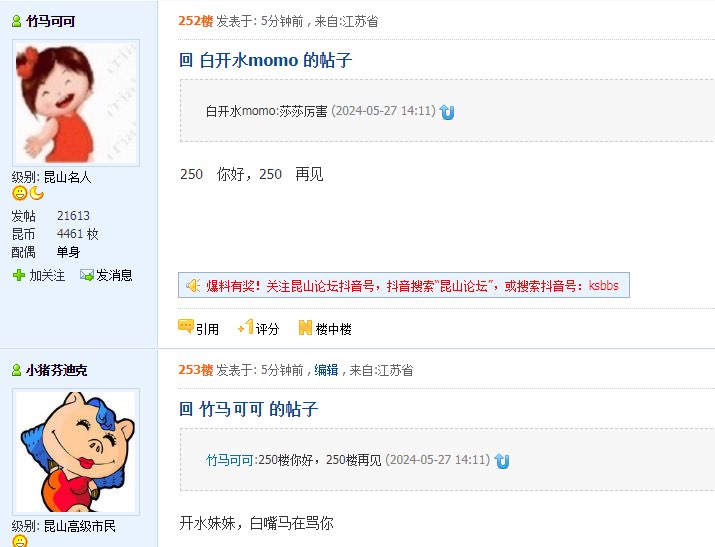Image resolution: width=715 pixels, height=547 pixels.
Task: Open 楼中楼 nested replies
Action: click(325, 328)
